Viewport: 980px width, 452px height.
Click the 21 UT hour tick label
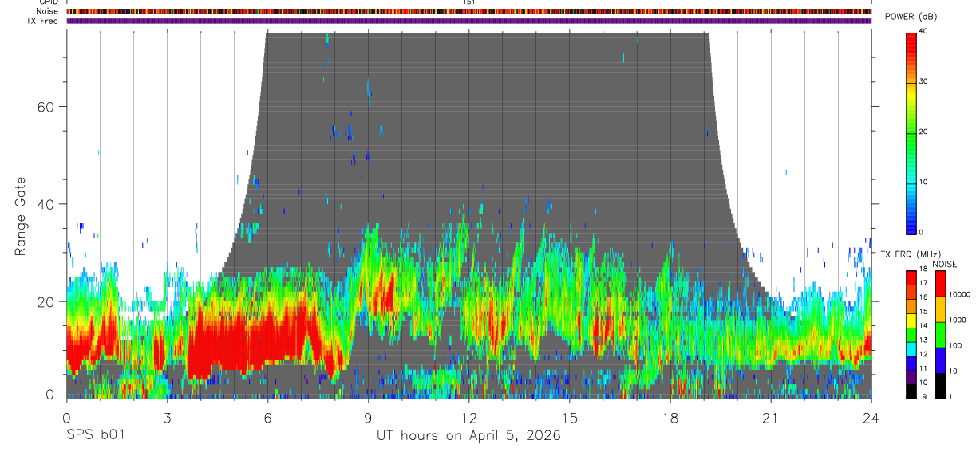tap(771, 419)
